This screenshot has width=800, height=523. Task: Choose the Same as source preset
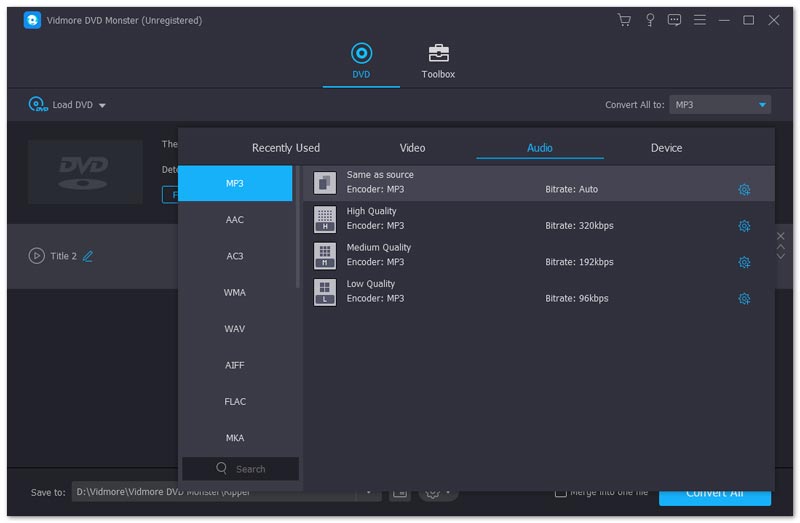coord(539,183)
